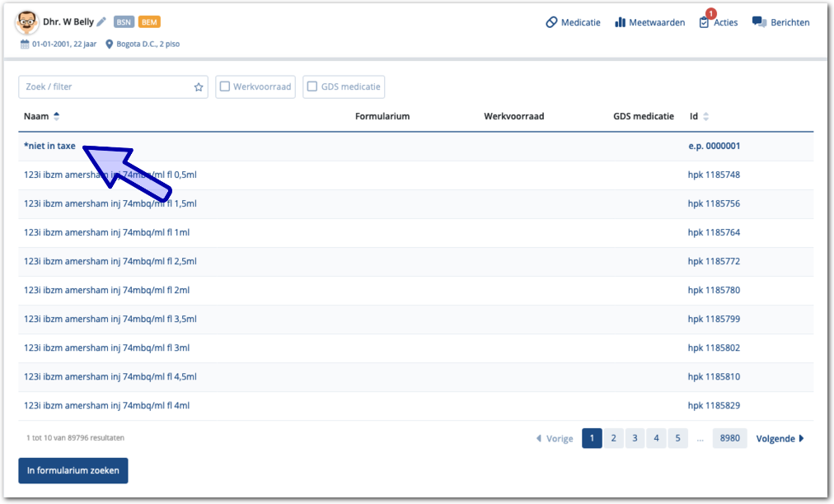Screen dimensions: 834x504
Task: Click the patient avatar icon
Action: coord(27,22)
